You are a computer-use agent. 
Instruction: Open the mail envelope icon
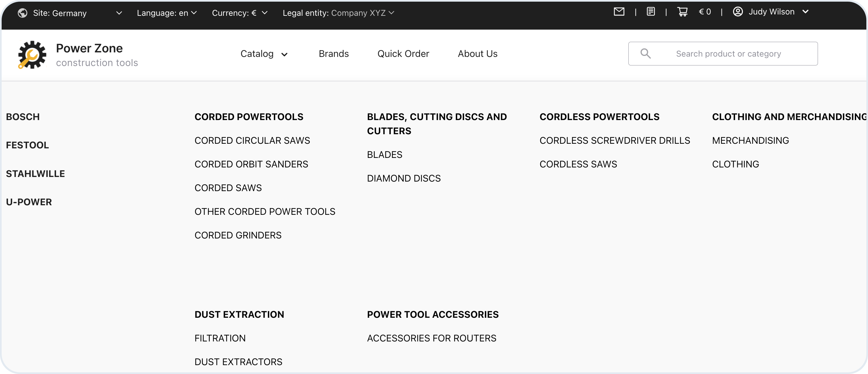click(618, 12)
